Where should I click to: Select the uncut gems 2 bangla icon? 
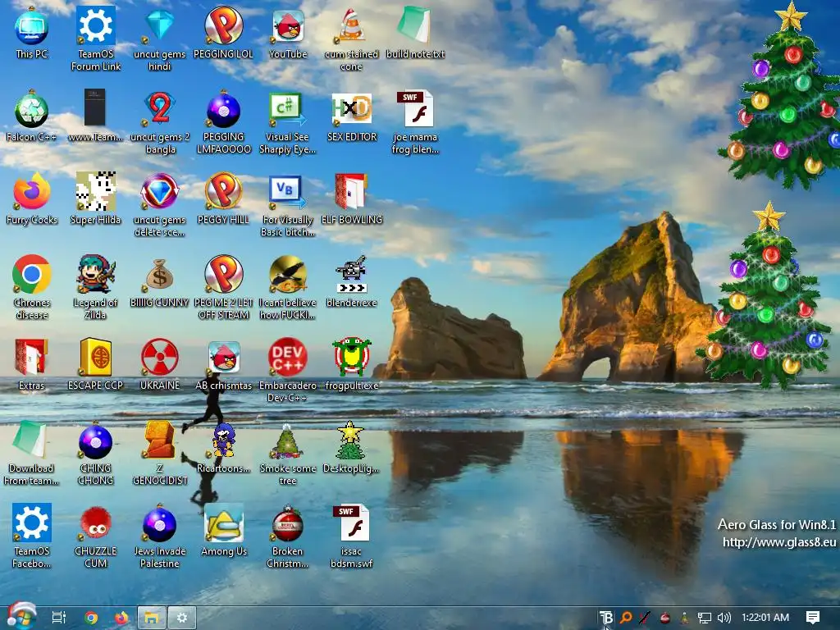pyautogui.click(x=160, y=121)
